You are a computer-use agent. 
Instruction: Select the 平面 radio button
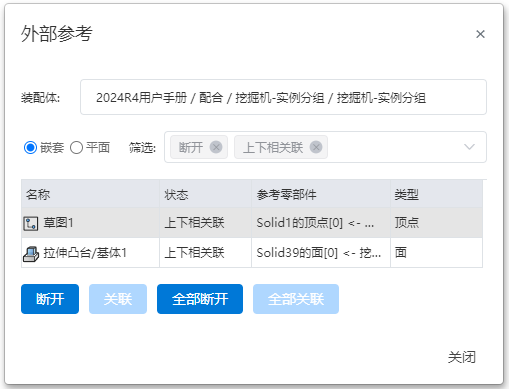76,147
